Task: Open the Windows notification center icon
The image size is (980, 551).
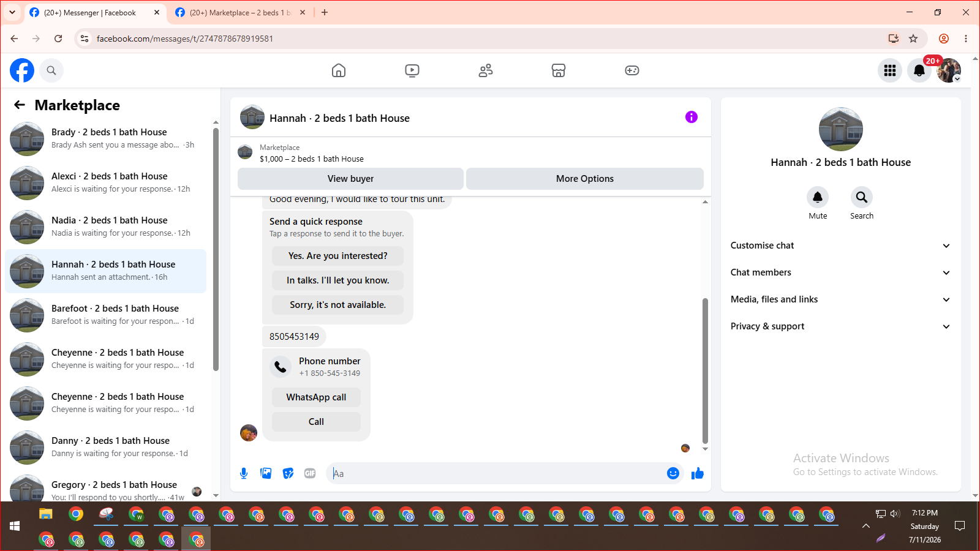Action: [960, 526]
